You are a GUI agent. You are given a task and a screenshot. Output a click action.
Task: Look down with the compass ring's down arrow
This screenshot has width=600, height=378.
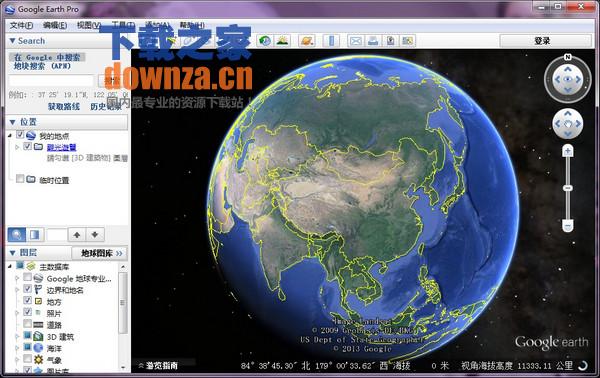568,90
